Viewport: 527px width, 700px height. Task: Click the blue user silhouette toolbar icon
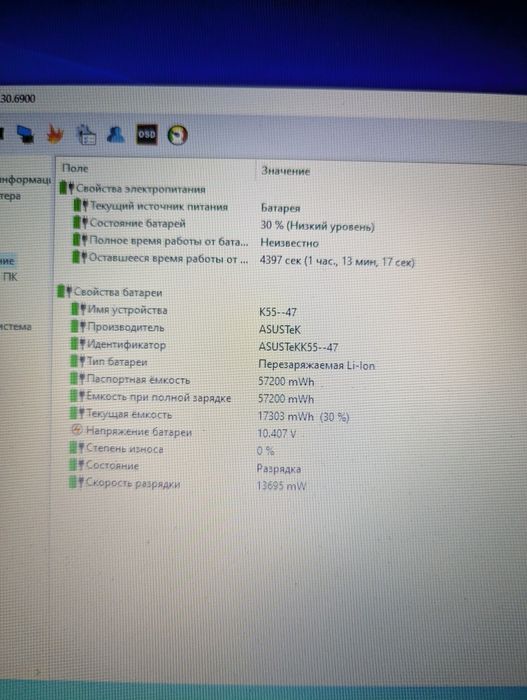[x=116, y=134]
